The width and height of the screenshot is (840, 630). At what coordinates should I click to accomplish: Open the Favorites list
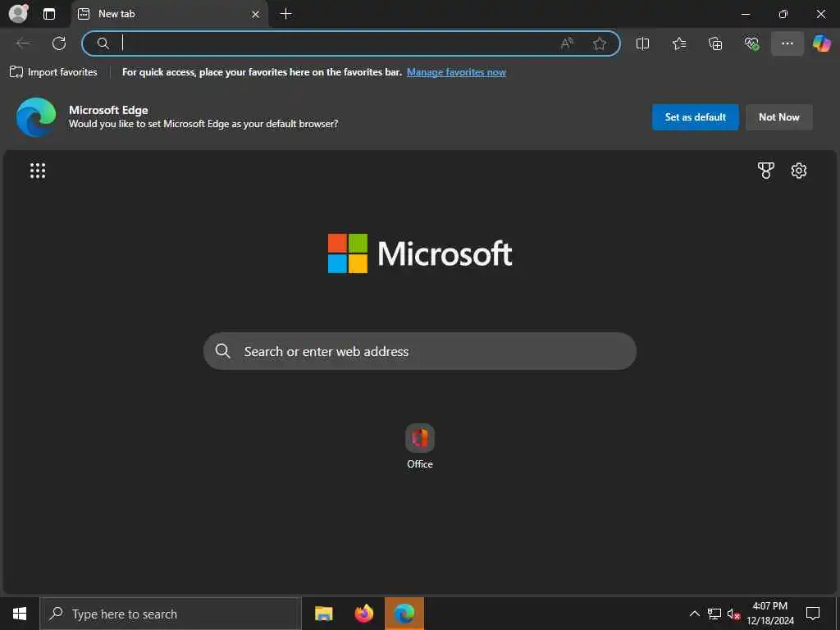(x=679, y=43)
